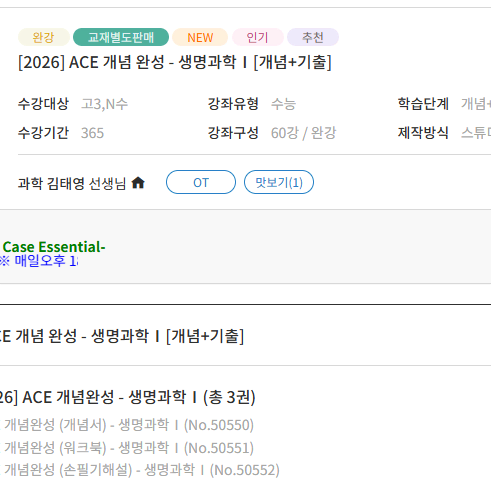Screen dimensions: 491x491
Task: Select the 개념서 textbook No.50550
Action: click(x=127, y=425)
